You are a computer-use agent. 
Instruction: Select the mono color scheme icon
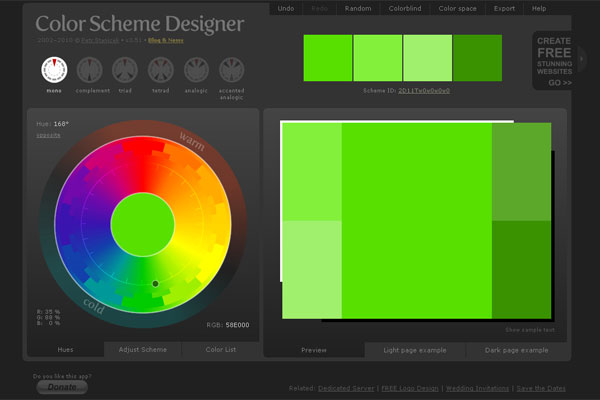click(x=54, y=69)
